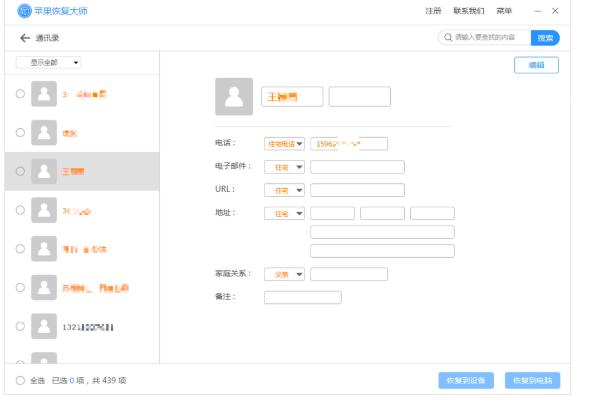Click the magnifier icon in the search box

[x=448, y=37]
